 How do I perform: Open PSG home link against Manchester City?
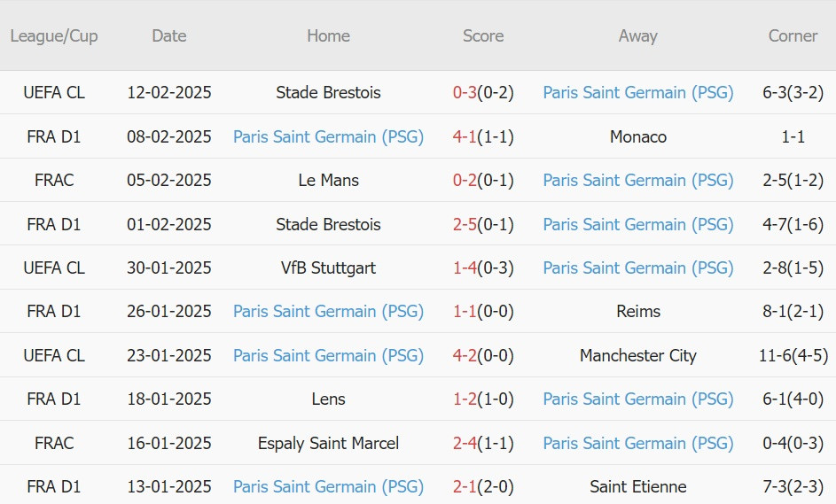click(328, 356)
